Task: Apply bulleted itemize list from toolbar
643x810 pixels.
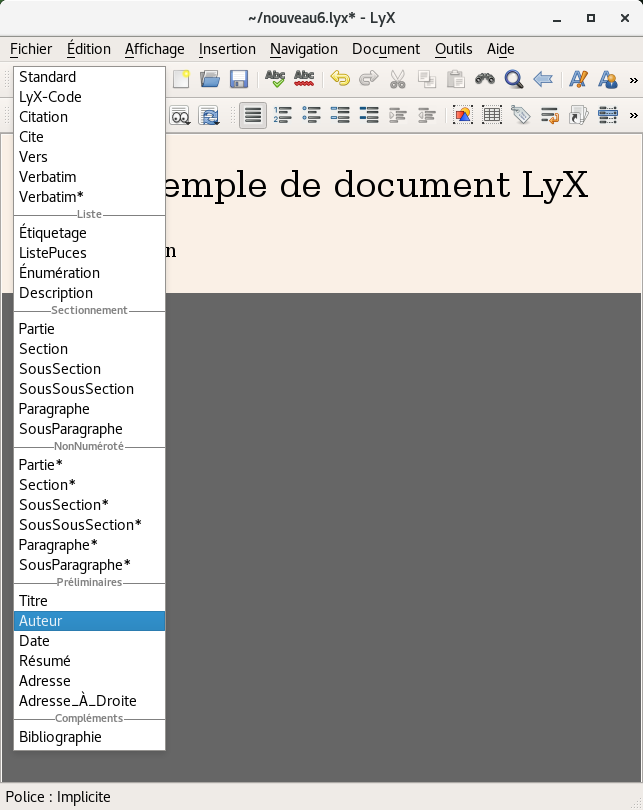Action: click(x=311, y=115)
